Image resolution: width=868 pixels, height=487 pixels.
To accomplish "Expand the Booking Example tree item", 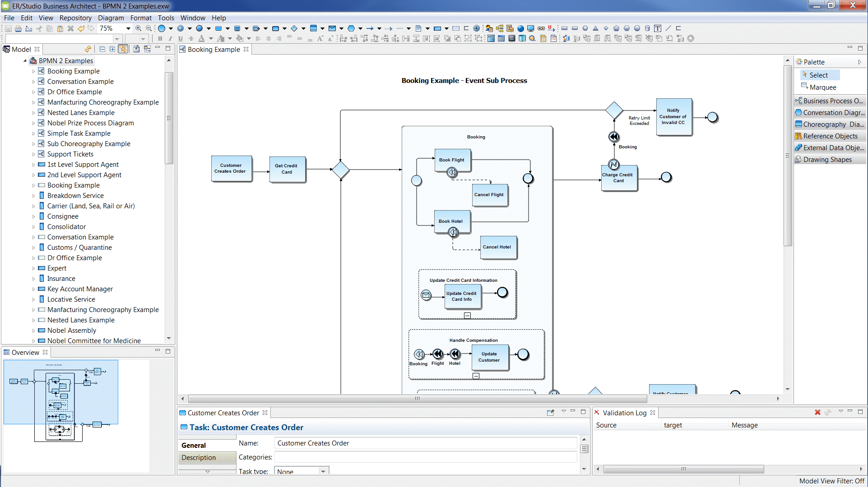I will 34,71.
